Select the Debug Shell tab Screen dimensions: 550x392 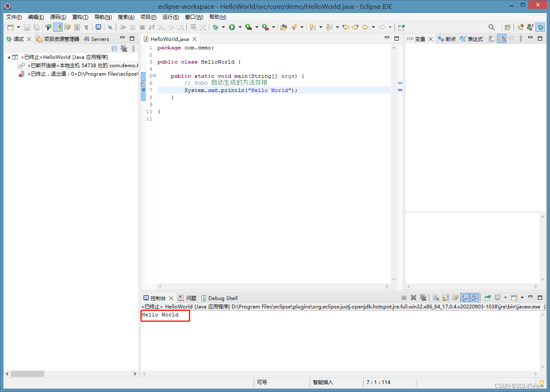(x=222, y=298)
